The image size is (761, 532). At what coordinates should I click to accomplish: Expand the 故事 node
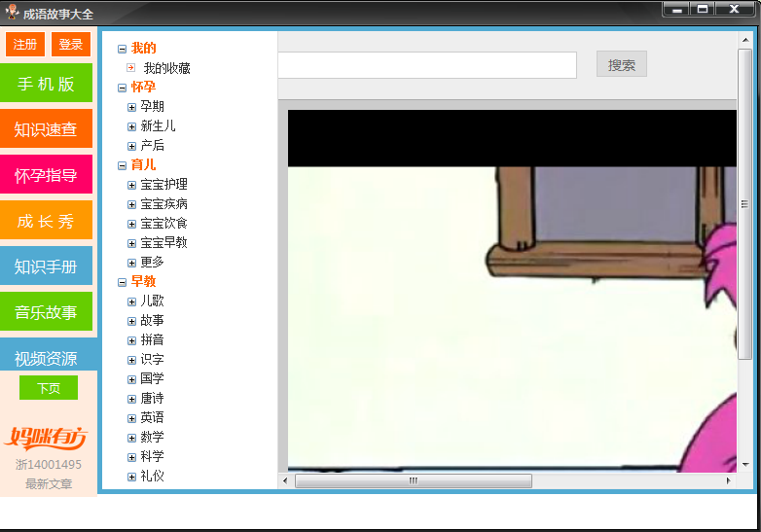131,321
